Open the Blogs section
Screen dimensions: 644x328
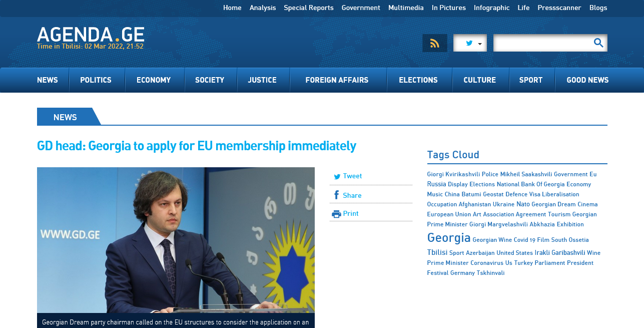pos(598,8)
